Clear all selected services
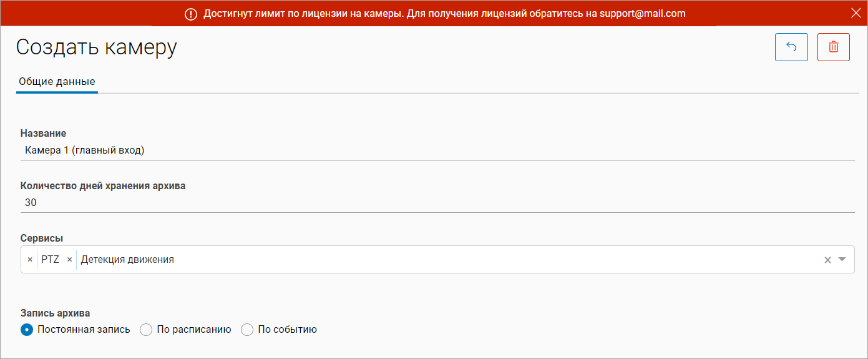The width and height of the screenshot is (868, 359). pos(827,260)
